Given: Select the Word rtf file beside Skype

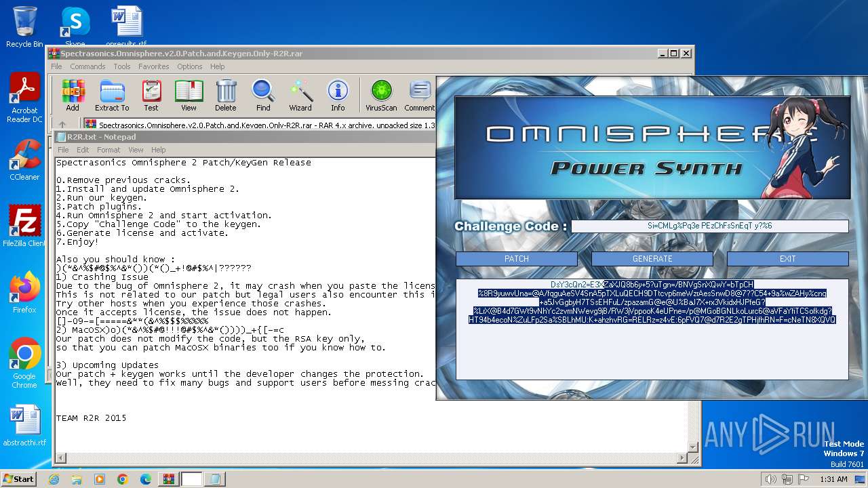Looking at the screenshot, I should coord(126,27).
